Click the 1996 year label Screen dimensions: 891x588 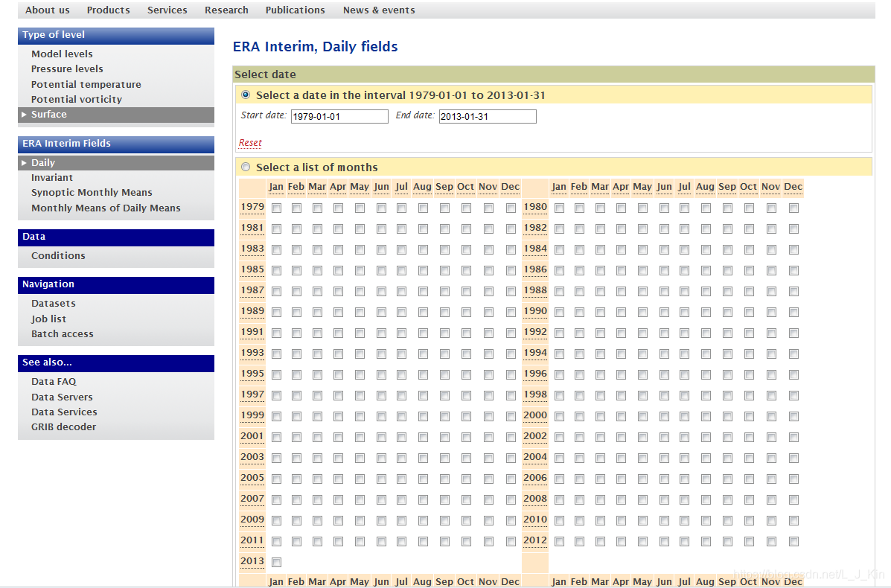coord(535,374)
